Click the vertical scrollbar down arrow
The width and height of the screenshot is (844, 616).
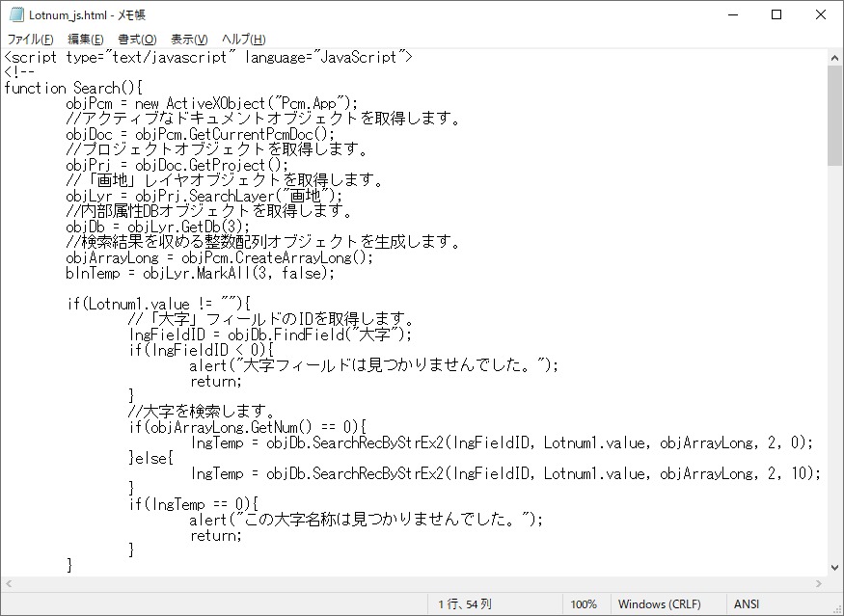point(835,568)
